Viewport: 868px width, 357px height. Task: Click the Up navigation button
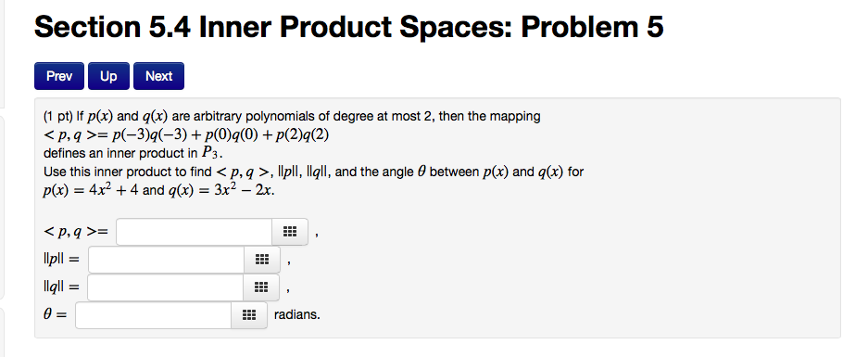point(108,76)
